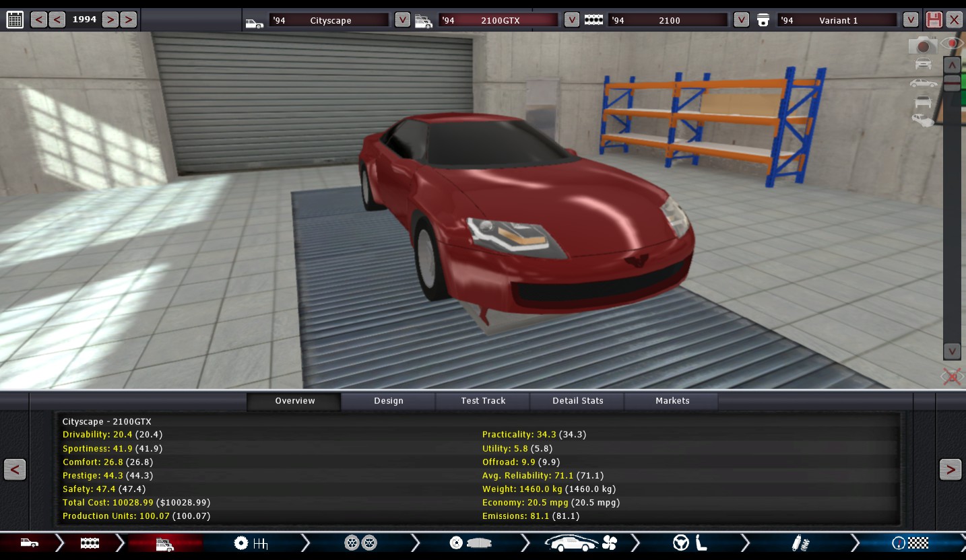Image resolution: width=966 pixels, height=560 pixels.
Task: Open the suspension spring step icon
Action: 801,543
